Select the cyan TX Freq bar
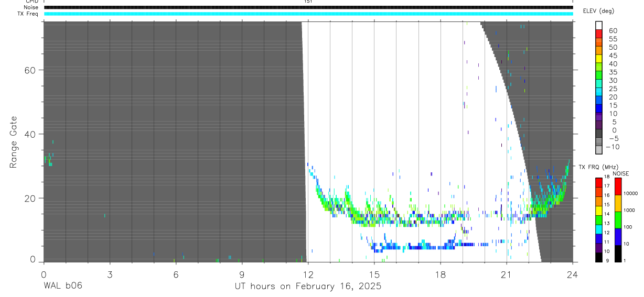644x297 pixels. [x=308, y=14]
